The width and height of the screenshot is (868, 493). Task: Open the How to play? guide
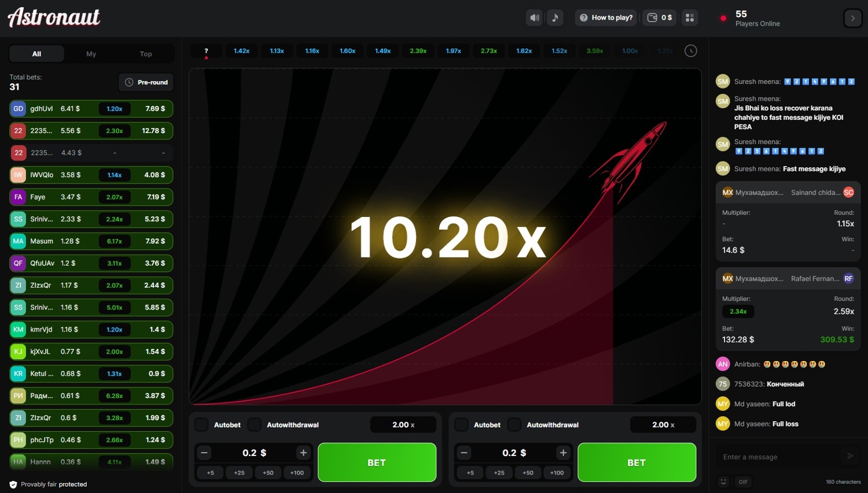click(606, 18)
